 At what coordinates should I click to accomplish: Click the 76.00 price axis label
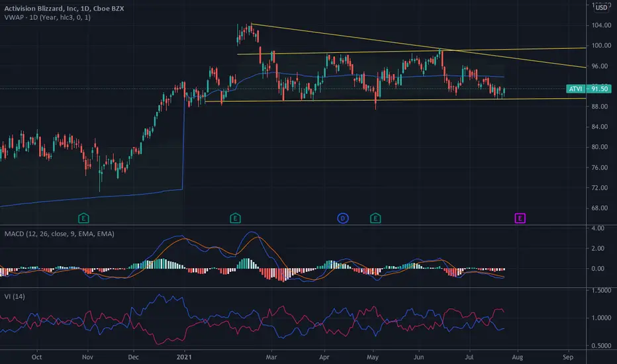click(x=601, y=167)
